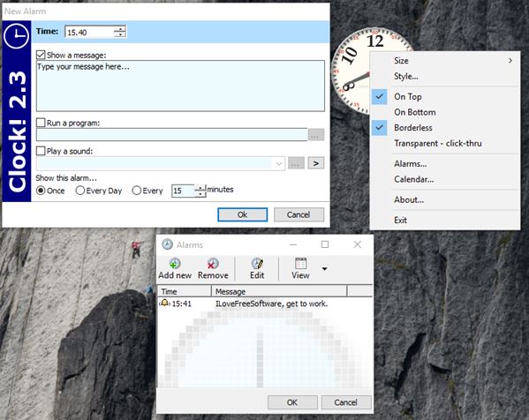
Task: Expand the Size submenu
Action: pos(445,61)
